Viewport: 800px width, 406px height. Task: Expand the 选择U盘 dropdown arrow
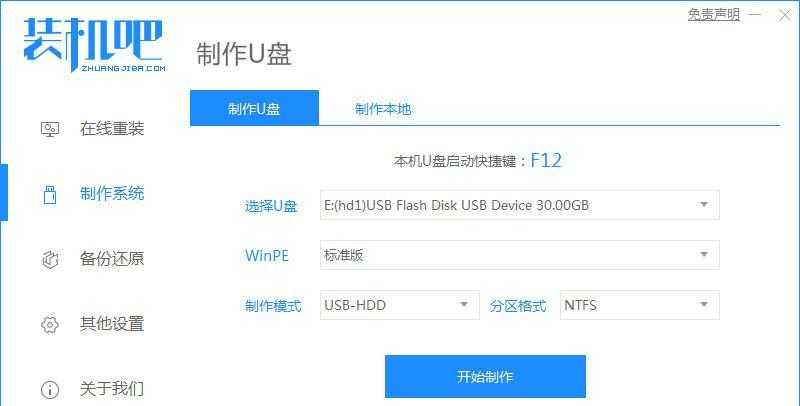pos(704,205)
